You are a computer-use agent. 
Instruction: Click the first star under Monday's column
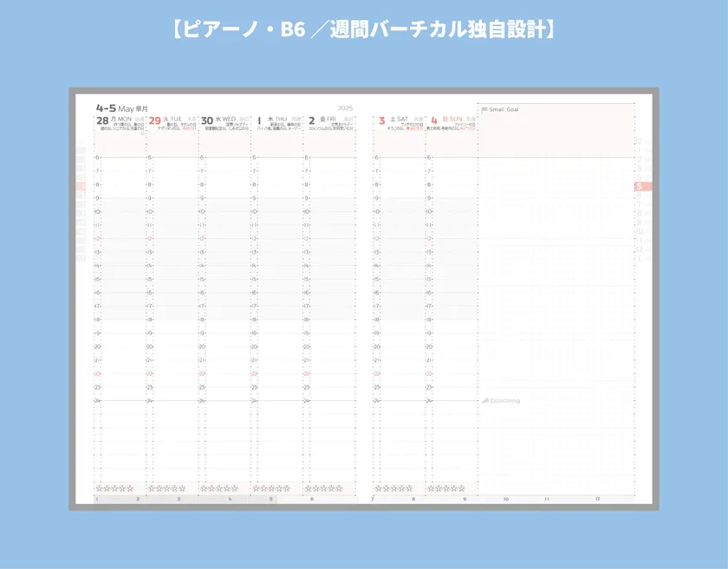100,488
